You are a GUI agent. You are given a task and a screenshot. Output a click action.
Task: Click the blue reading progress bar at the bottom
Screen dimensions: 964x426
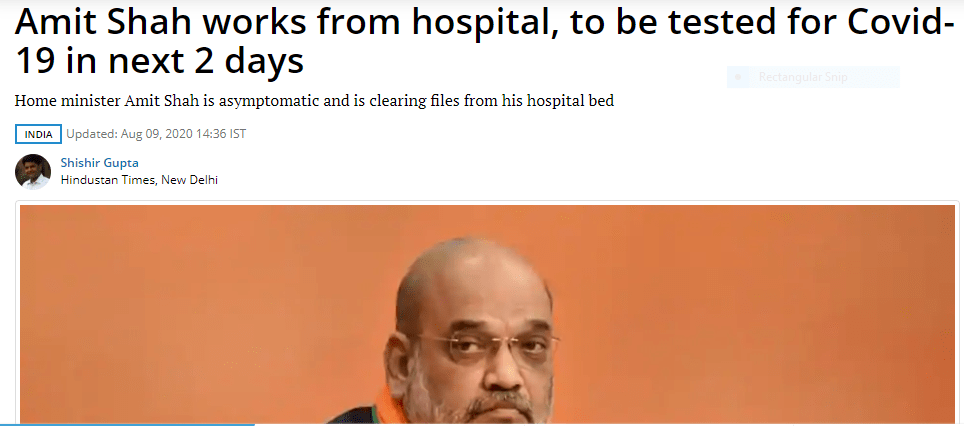127,424
